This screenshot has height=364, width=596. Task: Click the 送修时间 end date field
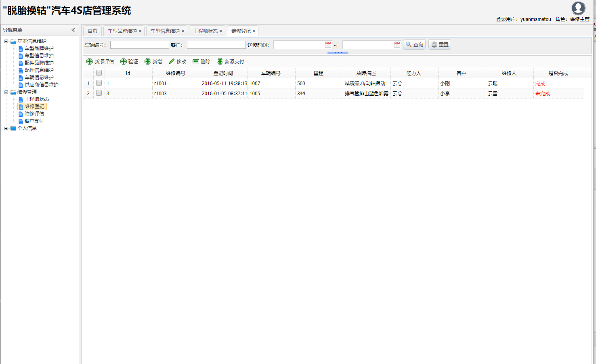pyautogui.click(x=368, y=45)
